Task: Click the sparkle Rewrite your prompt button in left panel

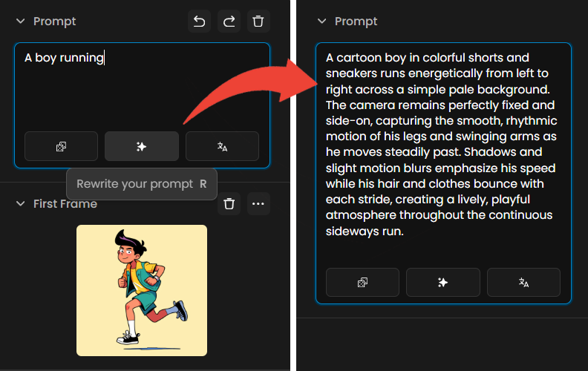Action: pos(142,146)
